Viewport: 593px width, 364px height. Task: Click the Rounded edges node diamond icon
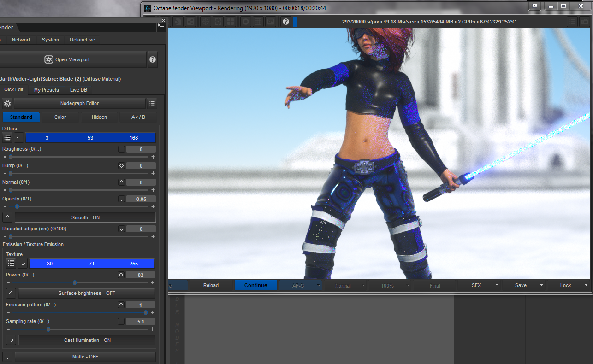122,229
